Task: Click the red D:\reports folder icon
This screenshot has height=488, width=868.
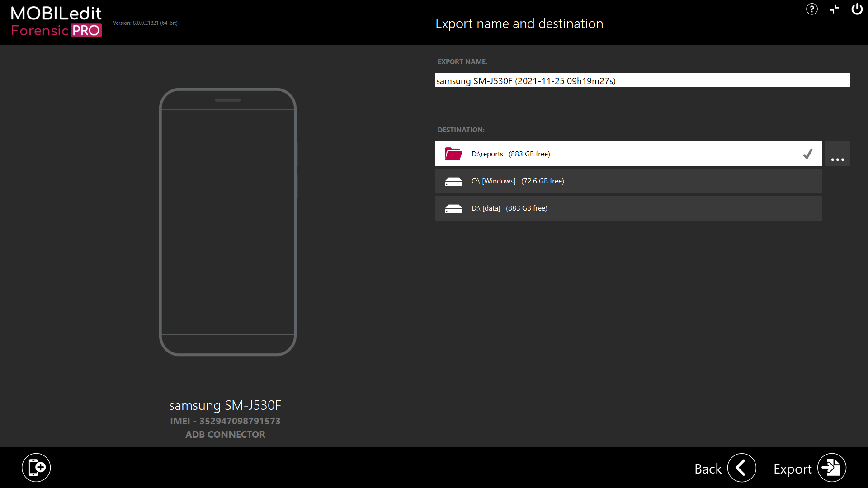Action: point(453,154)
